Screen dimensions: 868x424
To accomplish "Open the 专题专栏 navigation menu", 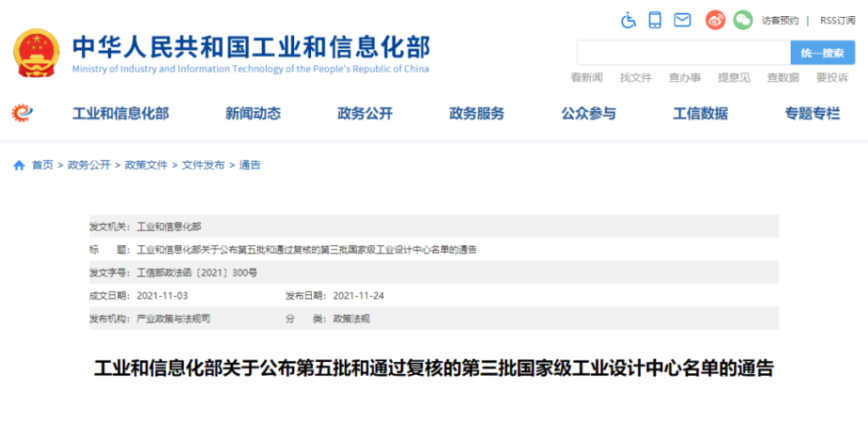I will [812, 114].
